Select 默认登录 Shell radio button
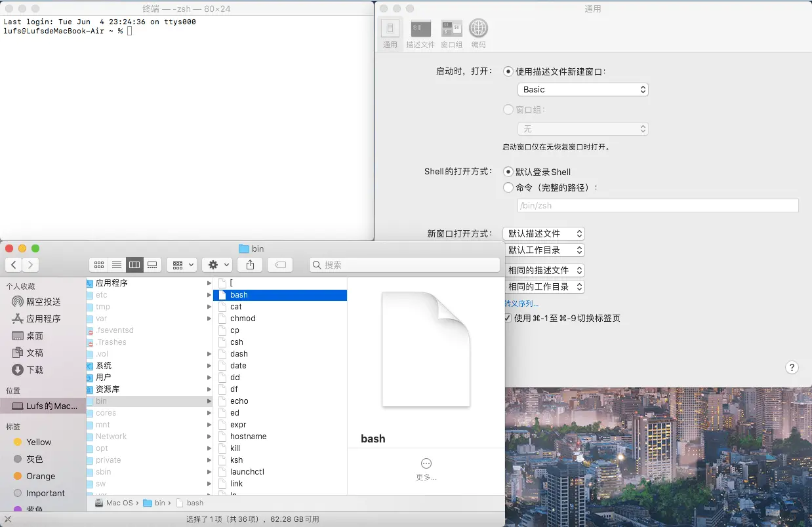This screenshot has height=527, width=812. (508, 172)
